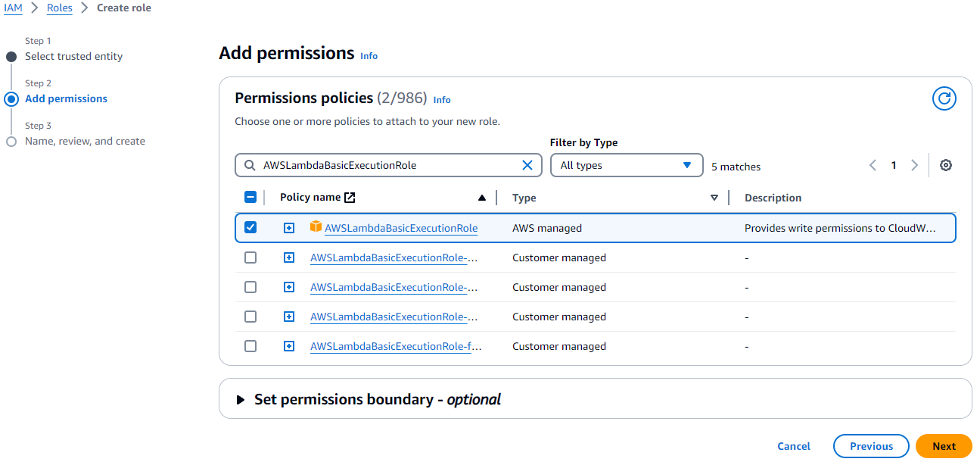Go to previous page of policies
This screenshot has width=980, height=465.
point(873,166)
